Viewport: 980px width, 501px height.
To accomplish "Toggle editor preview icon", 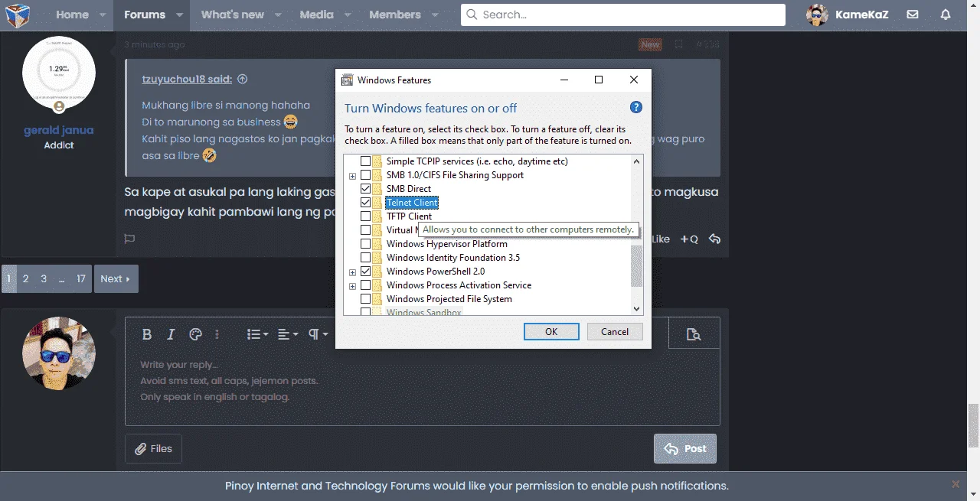I will coord(694,334).
